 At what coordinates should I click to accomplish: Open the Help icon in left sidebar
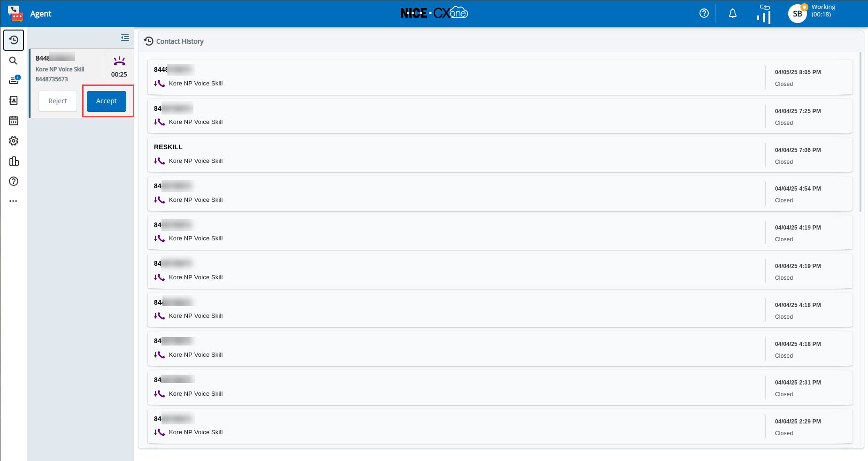tap(14, 181)
